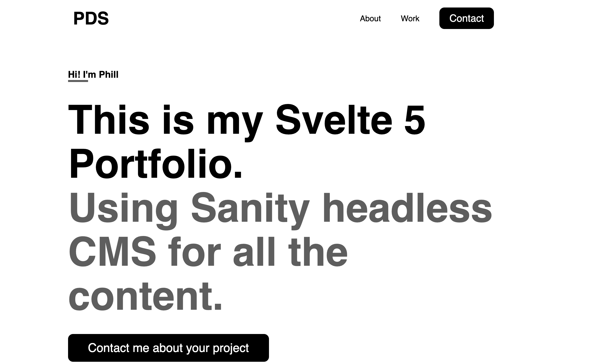This screenshot has height=364, width=592.
Task: Click the gray word 'Using' in subheading
Action: point(123,209)
